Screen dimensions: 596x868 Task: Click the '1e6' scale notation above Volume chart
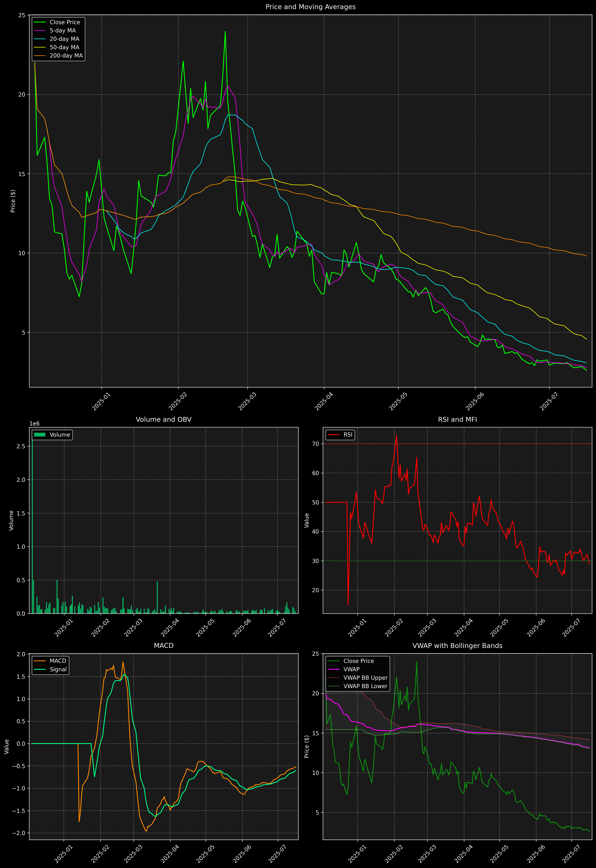coord(34,424)
